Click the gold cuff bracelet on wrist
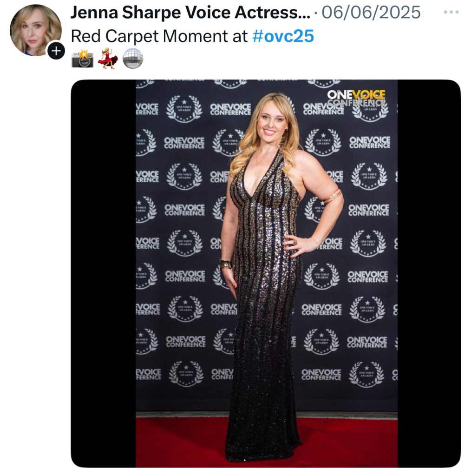This screenshot has height=476, width=471. coord(226,264)
